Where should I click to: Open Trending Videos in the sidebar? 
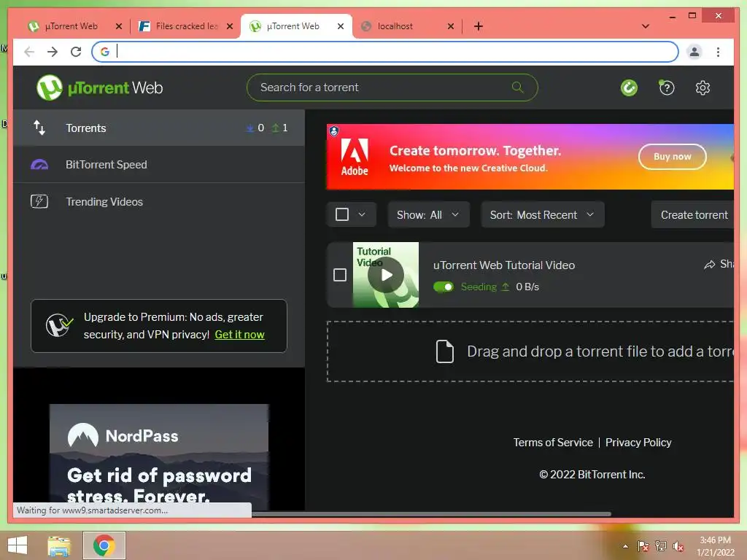pos(159,201)
